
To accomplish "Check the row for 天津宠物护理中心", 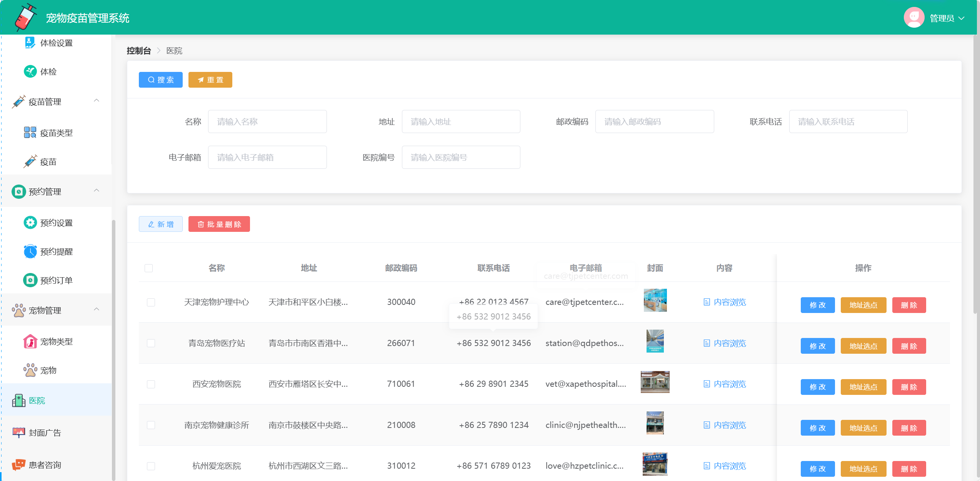I will [x=151, y=302].
